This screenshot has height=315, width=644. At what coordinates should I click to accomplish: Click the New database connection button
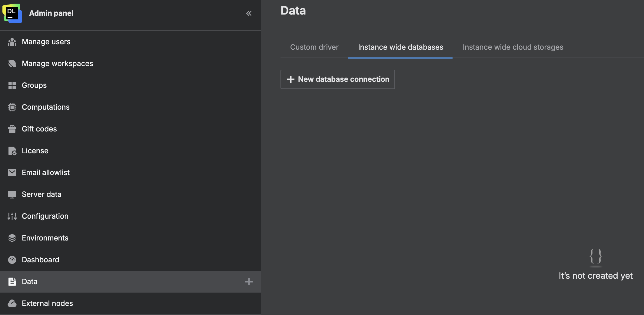pos(337,79)
